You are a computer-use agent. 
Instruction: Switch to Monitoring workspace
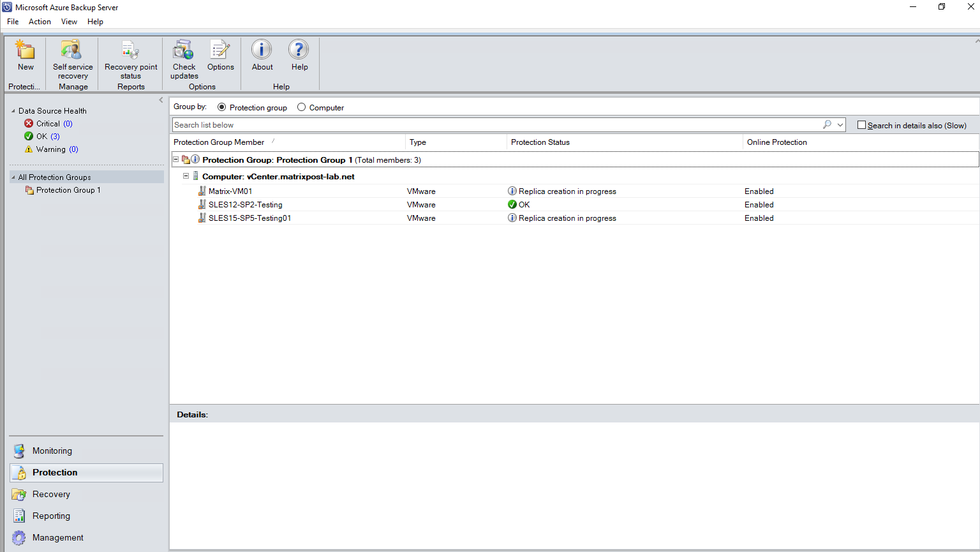coord(86,451)
